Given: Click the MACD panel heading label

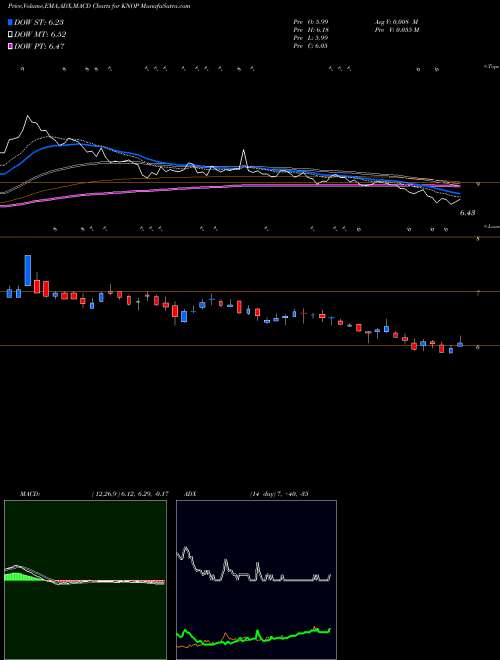Looking at the screenshot, I should [x=29, y=494].
